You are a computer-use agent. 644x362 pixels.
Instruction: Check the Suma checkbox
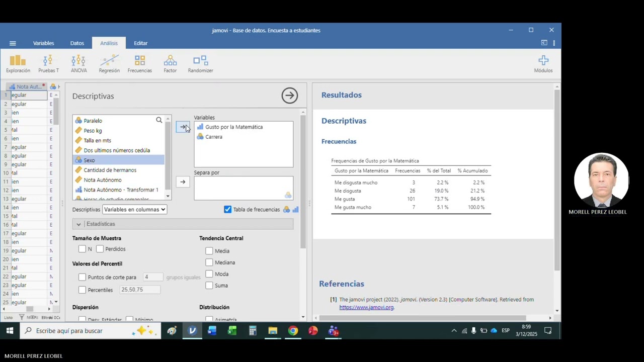coord(209,286)
